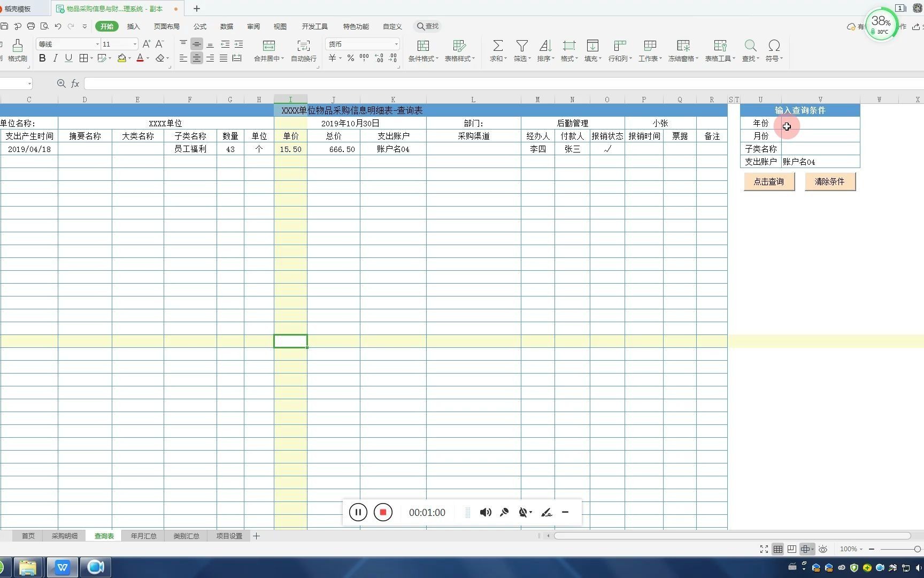Screen dimensions: 924x578
Task: Click the eraser clear icon
Action: point(160,58)
